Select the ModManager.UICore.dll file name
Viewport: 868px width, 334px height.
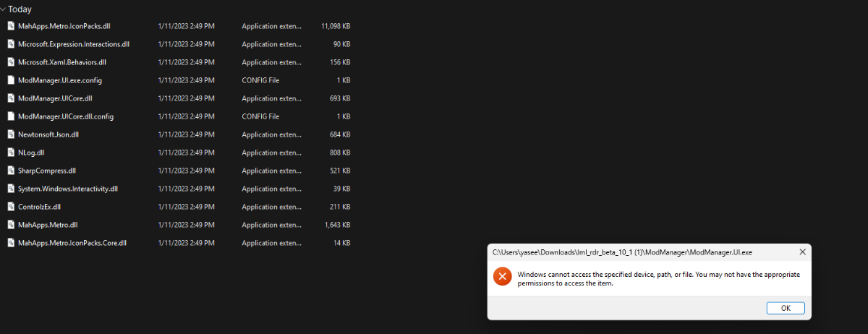point(55,98)
